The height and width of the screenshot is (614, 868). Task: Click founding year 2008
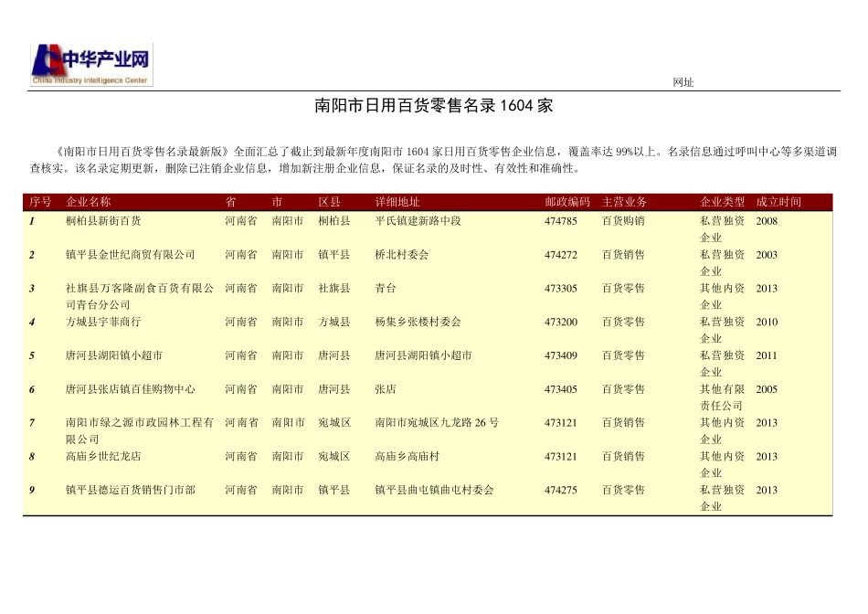[x=767, y=221]
